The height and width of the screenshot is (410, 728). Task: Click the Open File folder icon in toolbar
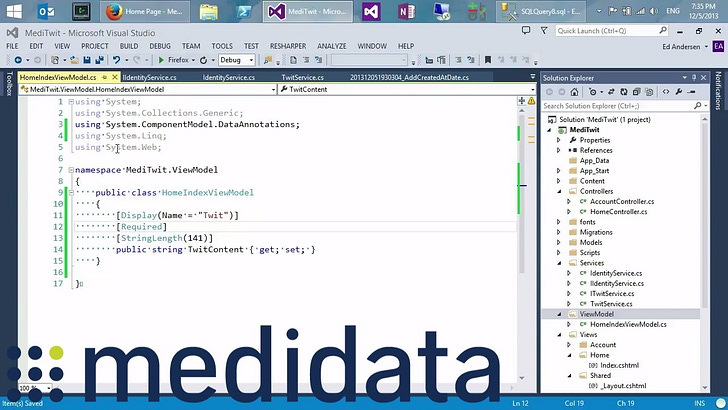(74, 60)
